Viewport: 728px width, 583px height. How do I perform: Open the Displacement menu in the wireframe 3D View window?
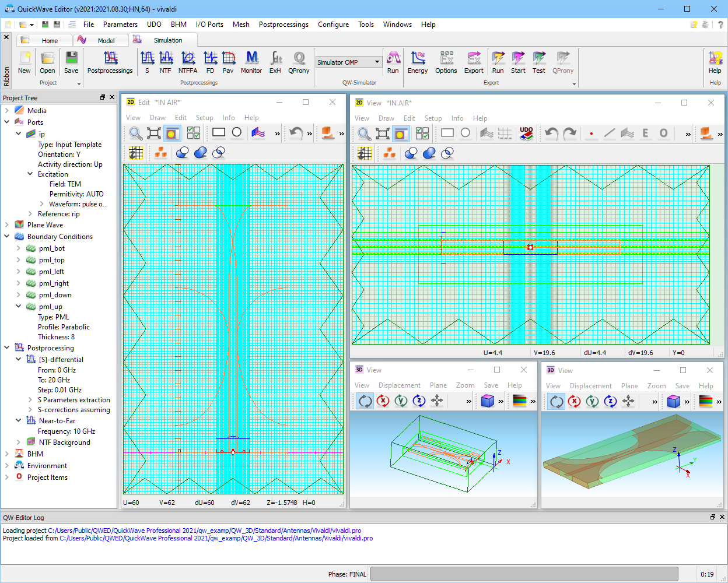coord(400,385)
